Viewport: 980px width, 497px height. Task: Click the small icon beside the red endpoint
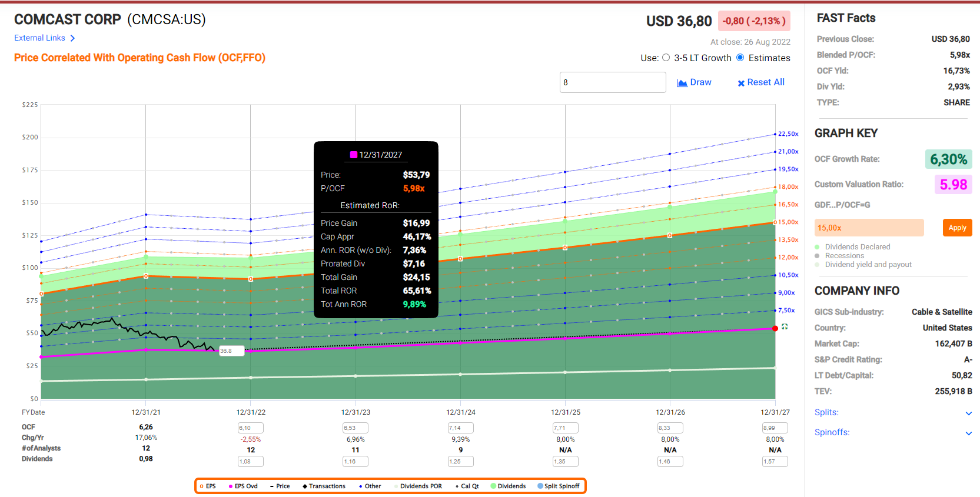(x=785, y=326)
